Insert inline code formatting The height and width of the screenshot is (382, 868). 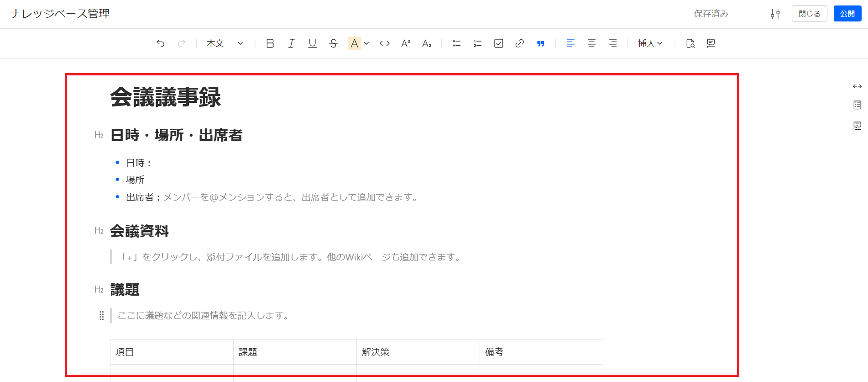[x=385, y=43]
